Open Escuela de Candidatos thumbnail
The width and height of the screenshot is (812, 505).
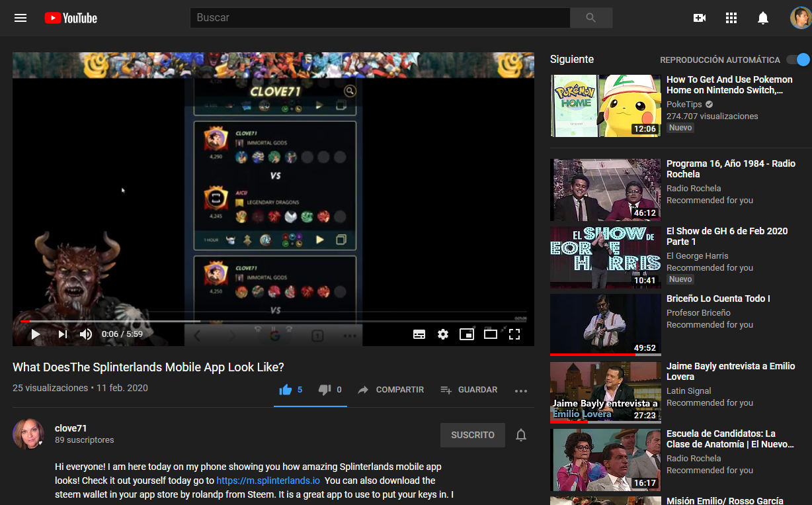tap(606, 460)
